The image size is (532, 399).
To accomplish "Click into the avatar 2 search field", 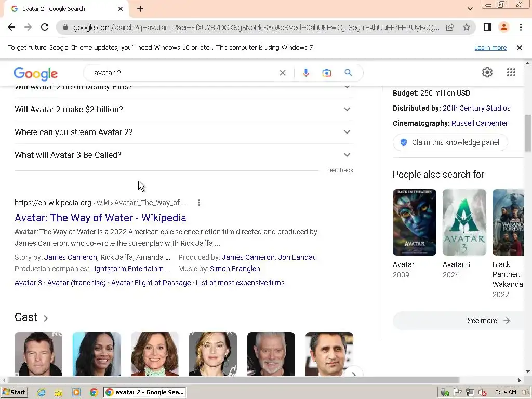I will point(183,73).
